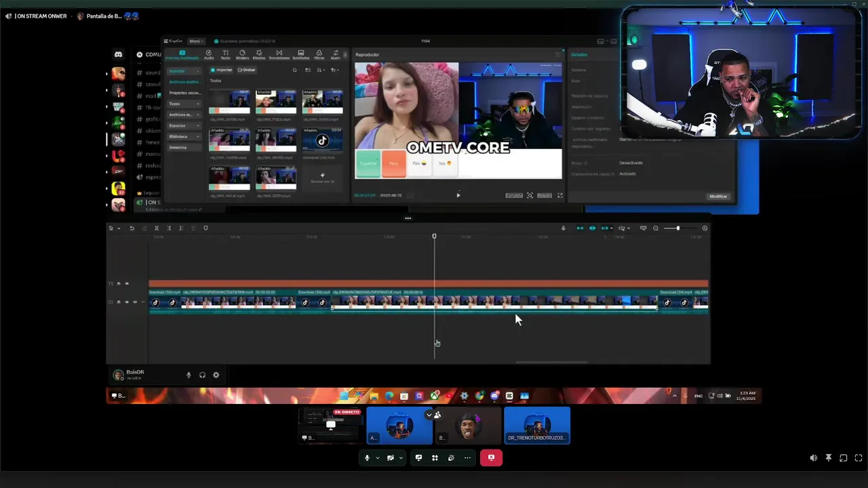This screenshot has height=488, width=868.
Task: Open activities icon in call controls
Action: [435, 457]
